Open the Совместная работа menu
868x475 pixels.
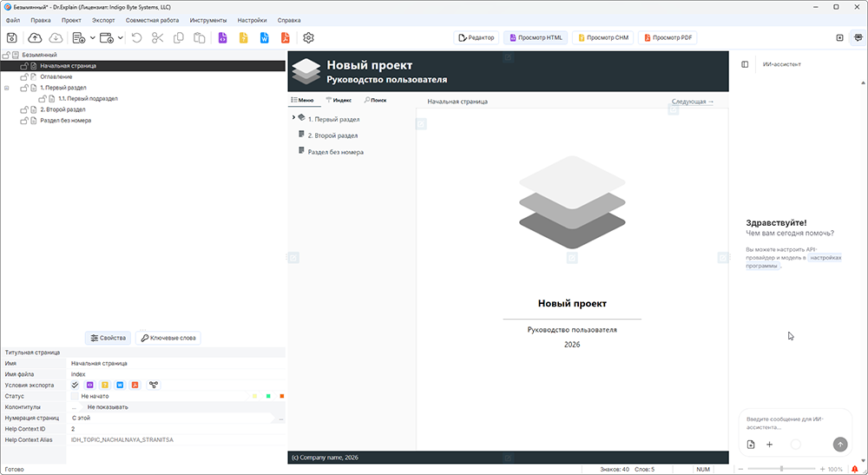pos(152,20)
